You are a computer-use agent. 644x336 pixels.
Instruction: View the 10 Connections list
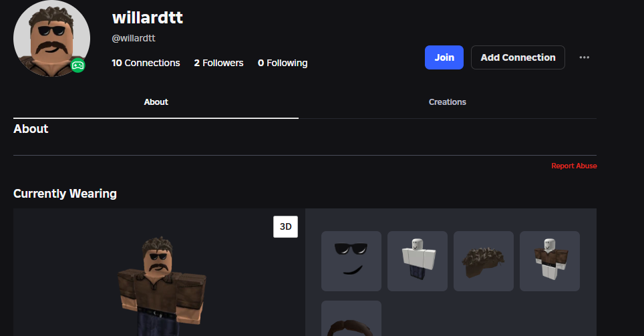pos(146,63)
